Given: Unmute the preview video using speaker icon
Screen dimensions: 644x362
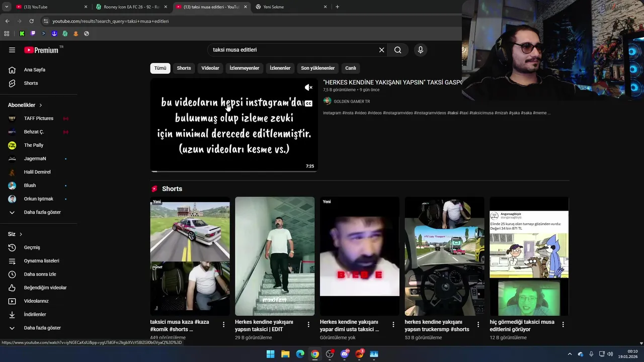Looking at the screenshot, I should click(x=308, y=87).
